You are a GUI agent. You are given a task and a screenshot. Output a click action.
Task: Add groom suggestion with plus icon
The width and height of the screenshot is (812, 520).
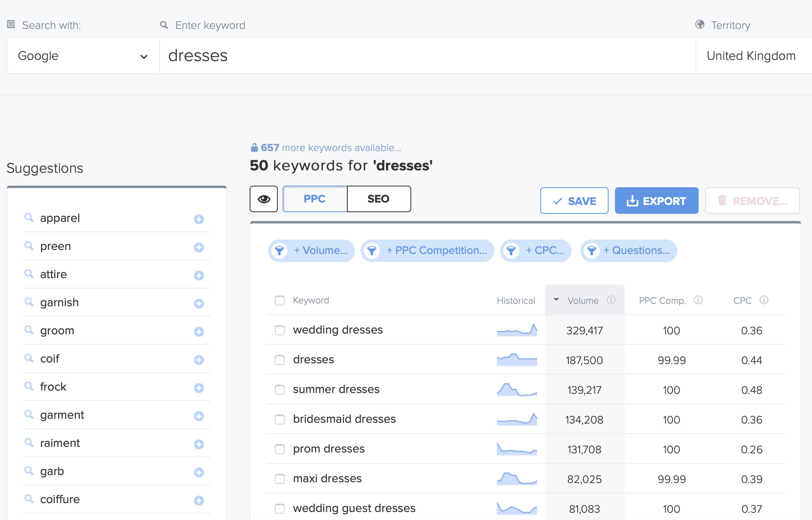pyautogui.click(x=199, y=332)
